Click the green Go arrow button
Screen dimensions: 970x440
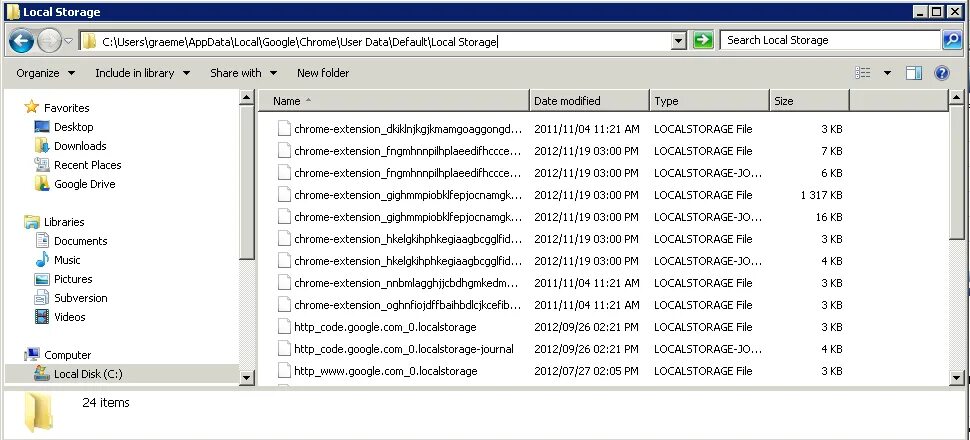coord(703,41)
